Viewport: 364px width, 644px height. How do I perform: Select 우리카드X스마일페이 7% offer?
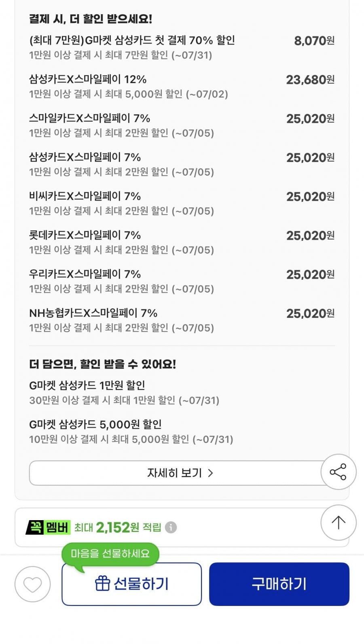(182, 281)
